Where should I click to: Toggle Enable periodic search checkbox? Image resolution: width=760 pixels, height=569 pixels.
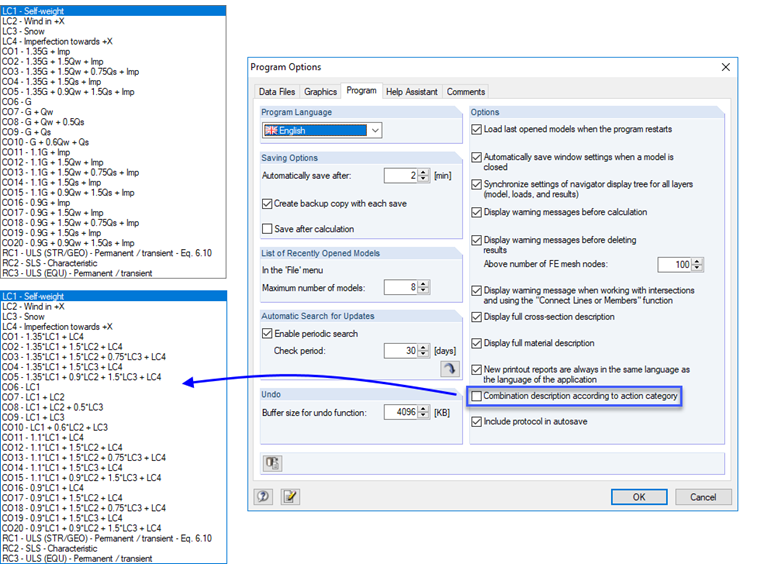267,333
